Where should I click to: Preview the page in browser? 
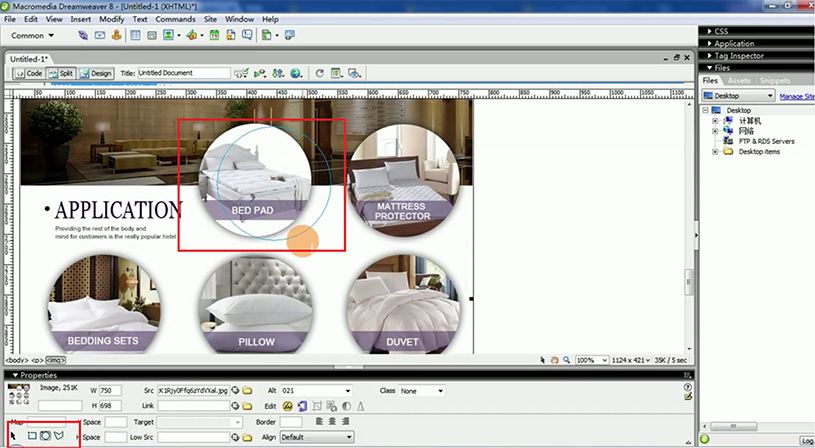295,73
